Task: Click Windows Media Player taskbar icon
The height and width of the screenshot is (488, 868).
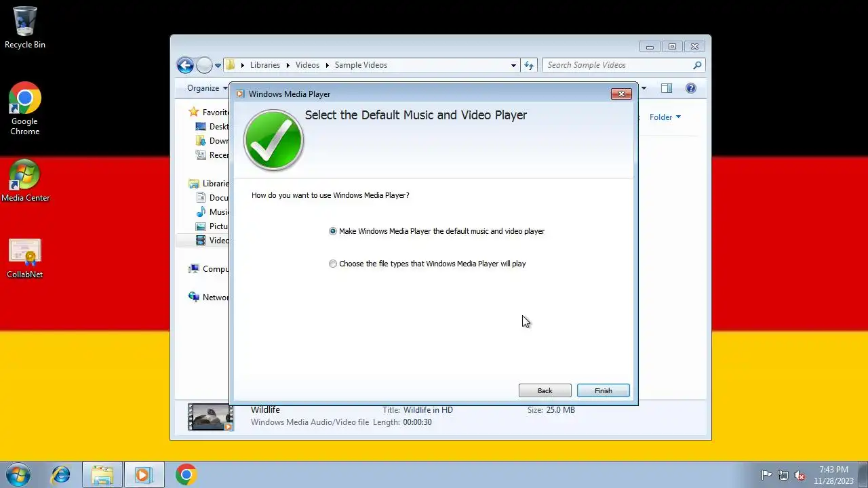Action: pos(143,474)
